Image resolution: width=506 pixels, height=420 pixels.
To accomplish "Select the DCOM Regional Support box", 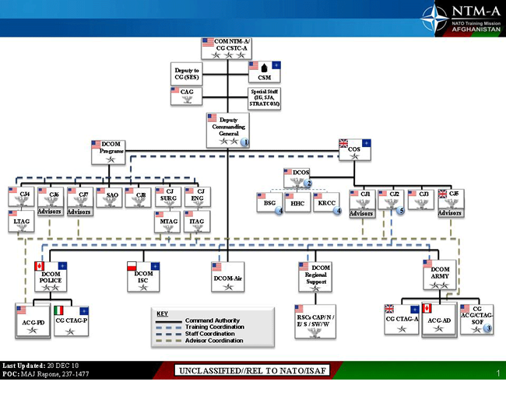I will (316, 277).
